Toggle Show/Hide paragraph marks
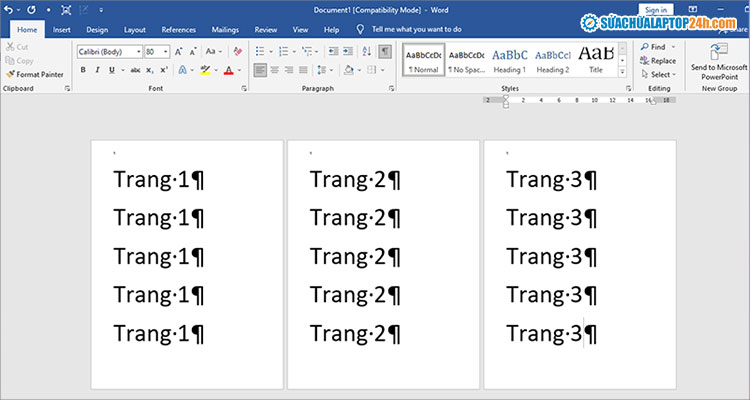 coord(384,51)
